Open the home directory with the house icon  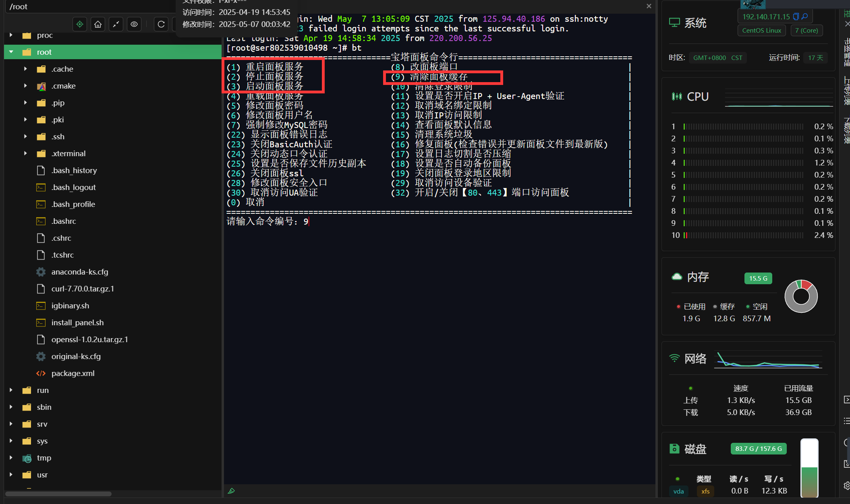(x=97, y=24)
